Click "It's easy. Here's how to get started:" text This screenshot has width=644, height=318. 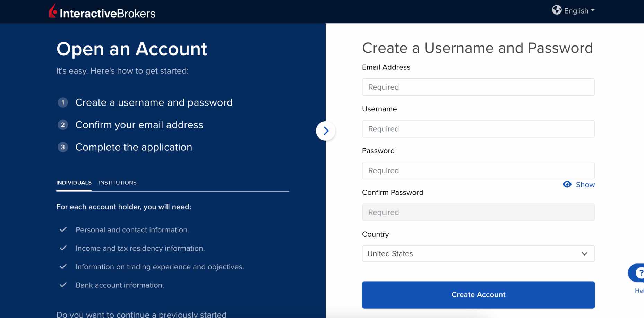tap(122, 71)
